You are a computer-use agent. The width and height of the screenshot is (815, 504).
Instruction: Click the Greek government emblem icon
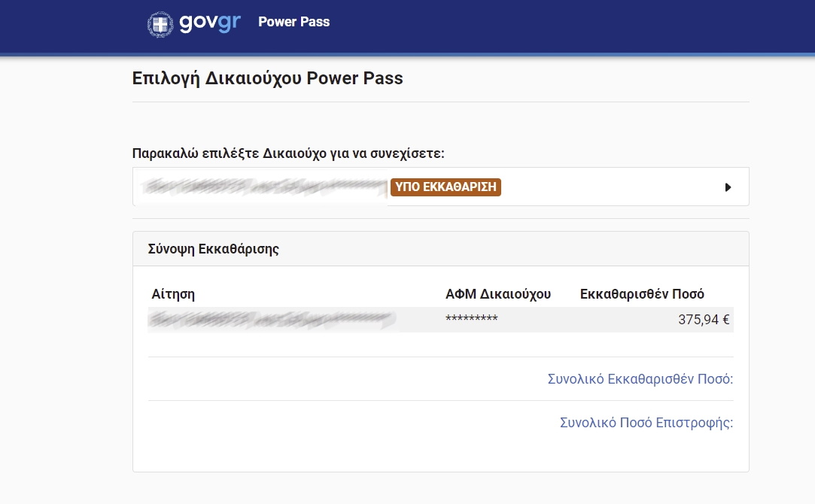[160, 24]
